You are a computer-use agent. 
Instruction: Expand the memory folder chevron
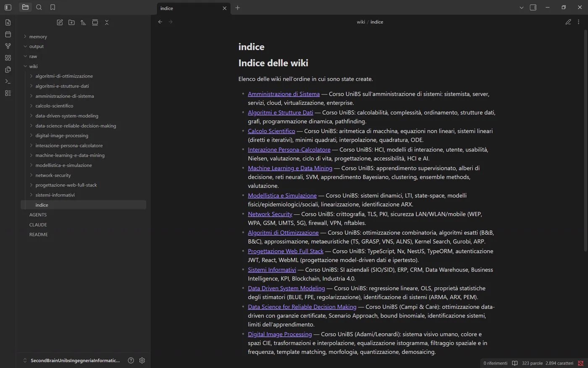pyautogui.click(x=25, y=37)
